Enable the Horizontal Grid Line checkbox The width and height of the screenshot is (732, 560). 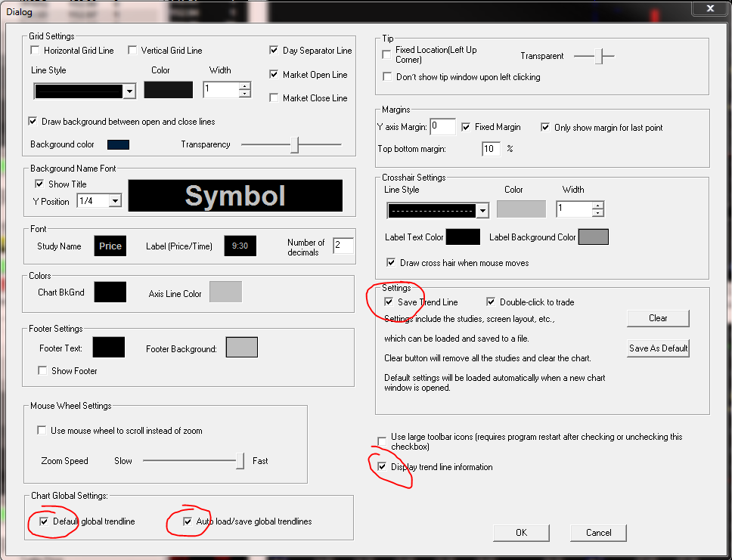point(35,51)
